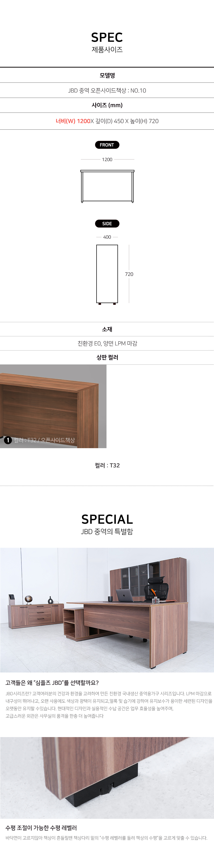Click the black SIDE label badge
Viewport: 214px width, 868px height.
click(x=107, y=224)
